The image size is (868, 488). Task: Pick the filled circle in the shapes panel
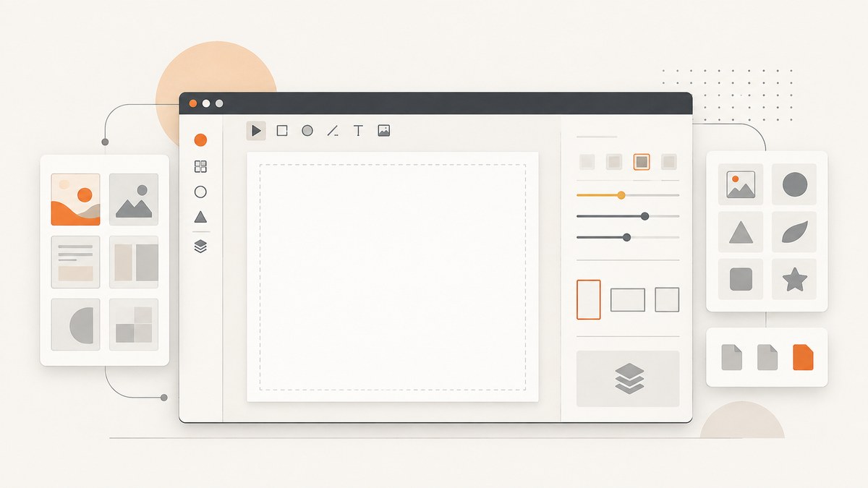(794, 185)
